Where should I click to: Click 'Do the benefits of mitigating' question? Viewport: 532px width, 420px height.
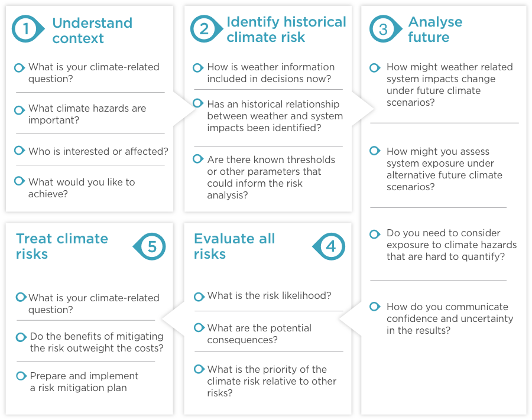[x=96, y=342]
